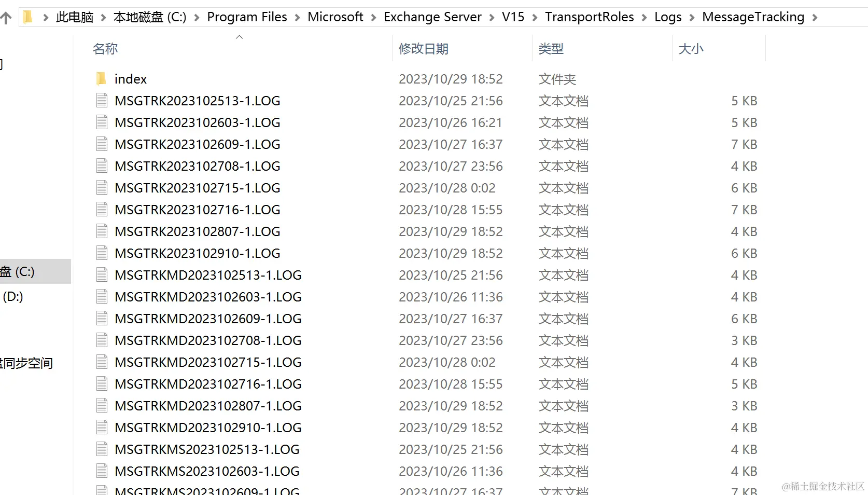Click the up-arrow navigation icon
Viewport: 868px width, 495px height.
pyautogui.click(x=6, y=18)
